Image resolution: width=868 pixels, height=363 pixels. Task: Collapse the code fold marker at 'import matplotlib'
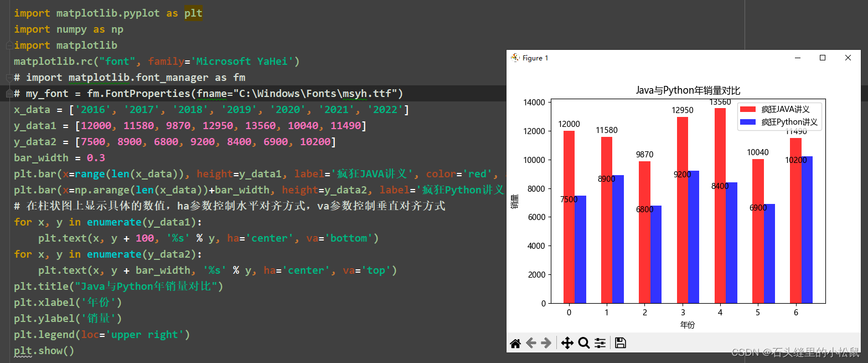pyautogui.click(x=8, y=45)
